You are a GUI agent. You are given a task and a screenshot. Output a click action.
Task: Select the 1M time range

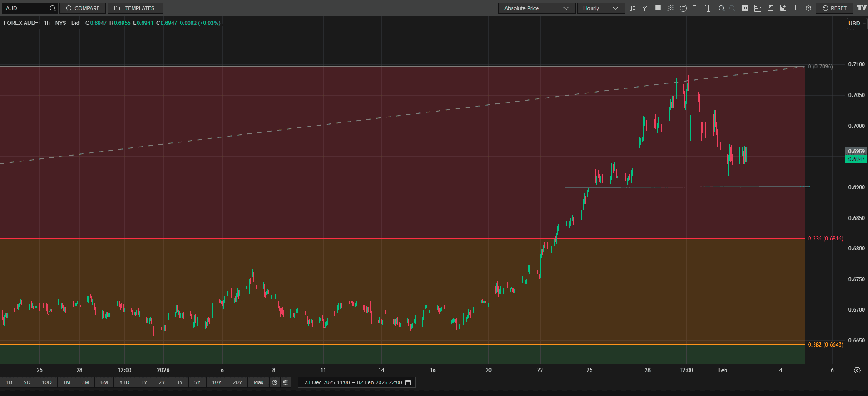pos(67,382)
